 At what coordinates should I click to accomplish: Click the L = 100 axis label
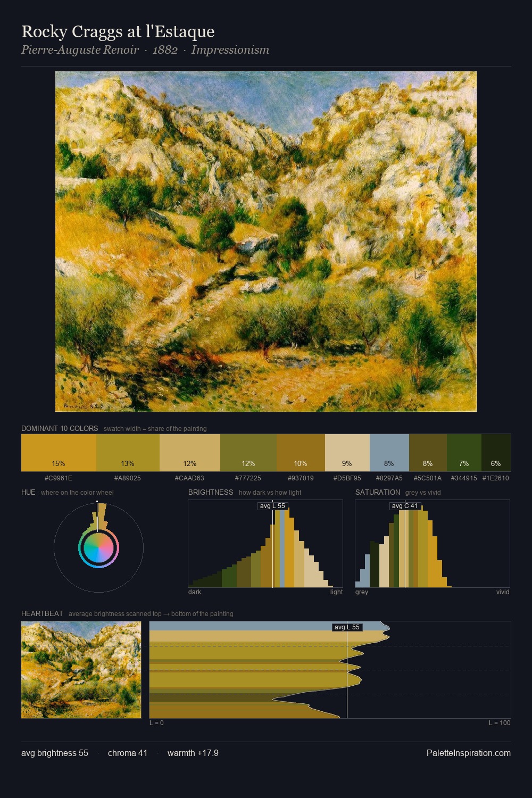pos(500,723)
